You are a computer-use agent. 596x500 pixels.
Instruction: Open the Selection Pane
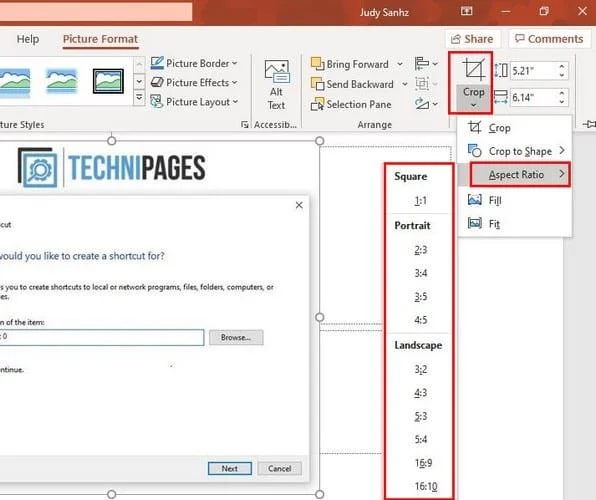pyautogui.click(x=351, y=104)
